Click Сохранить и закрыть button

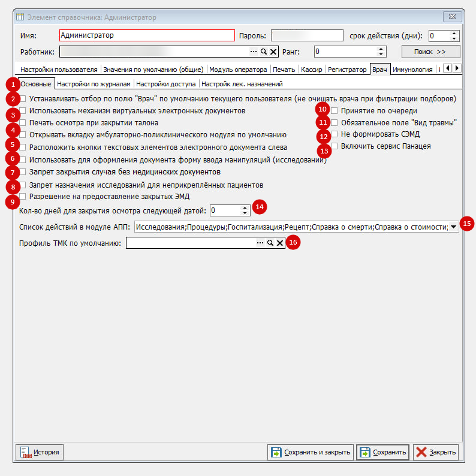pos(311,452)
